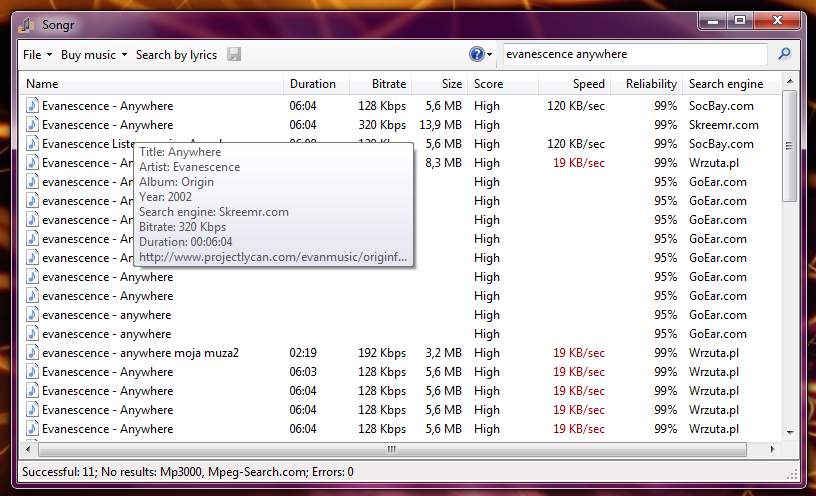Click the search text field

635,54
